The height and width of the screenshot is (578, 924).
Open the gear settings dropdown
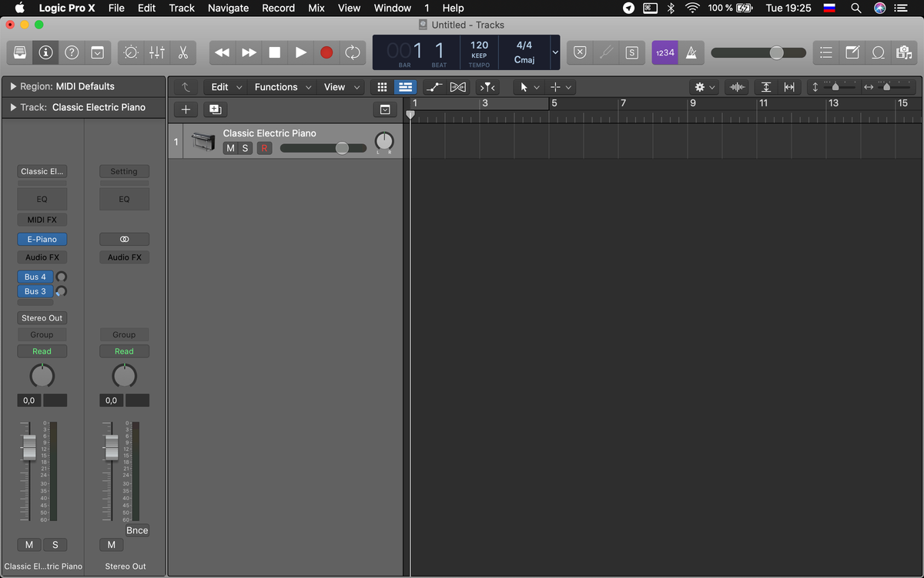pos(704,87)
